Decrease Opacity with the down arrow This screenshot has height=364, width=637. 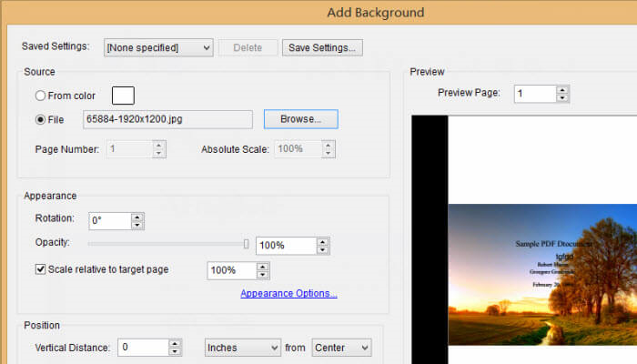322,250
